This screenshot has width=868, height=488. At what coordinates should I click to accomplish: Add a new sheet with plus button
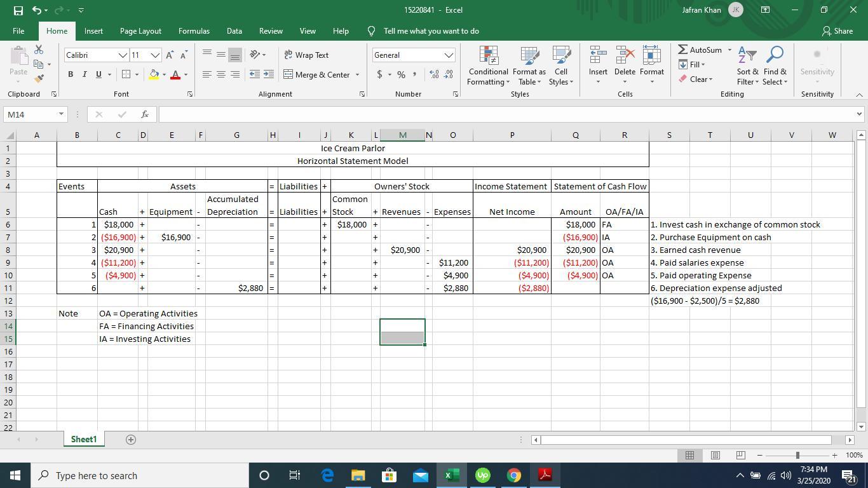(x=131, y=440)
